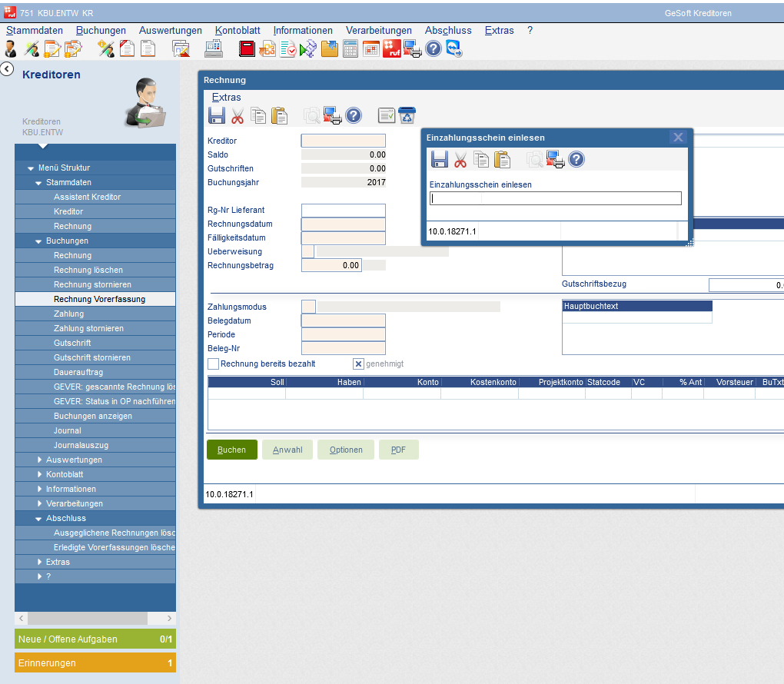Open the Verarbeitungen menu in menu bar
Viewport: 784px width, 684px height.
379,31
